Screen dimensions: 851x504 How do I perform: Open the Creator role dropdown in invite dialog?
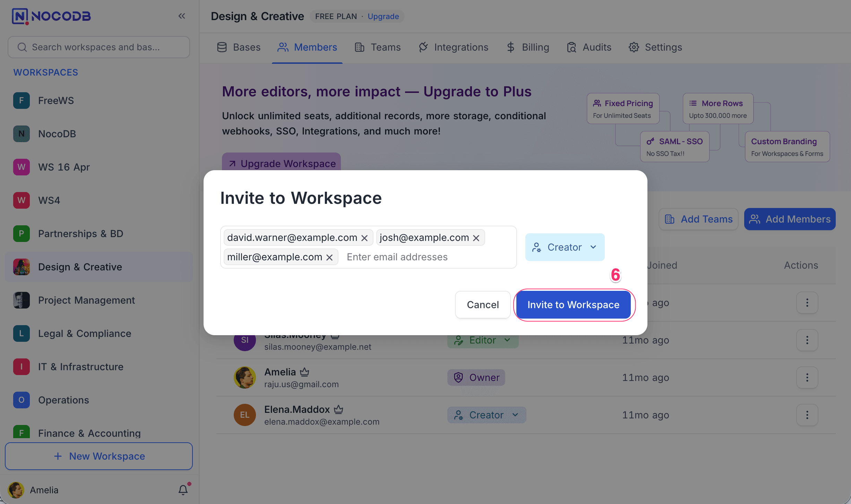(565, 247)
